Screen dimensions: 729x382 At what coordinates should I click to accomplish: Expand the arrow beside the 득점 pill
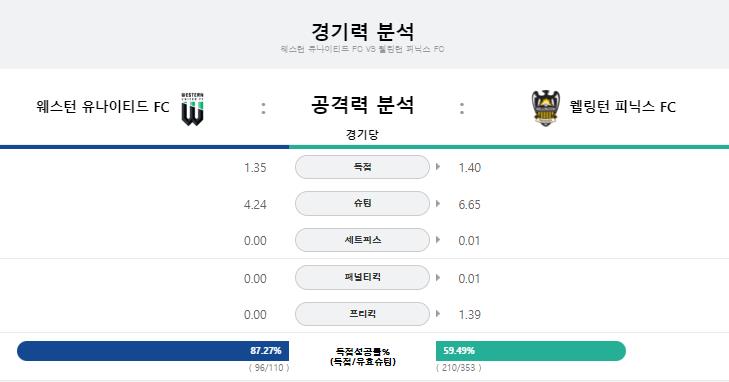437,167
